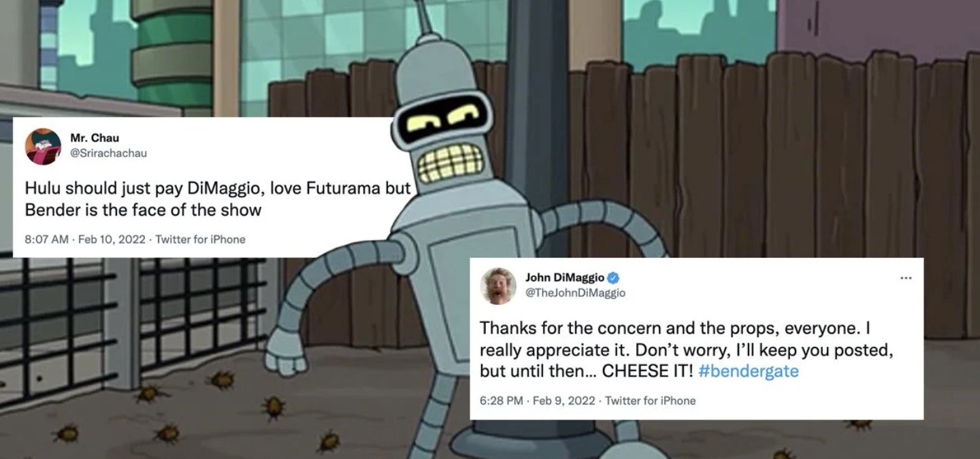Image resolution: width=980 pixels, height=459 pixels.
Task: Open the 6:28 PM · Feb 9, 2022 timestamp
Action: pyautogui.click(x=537, y=401)
